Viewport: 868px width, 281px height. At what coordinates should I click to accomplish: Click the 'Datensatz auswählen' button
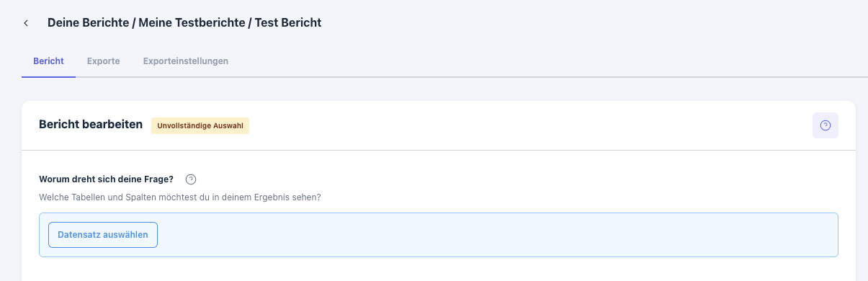point(103,235)
